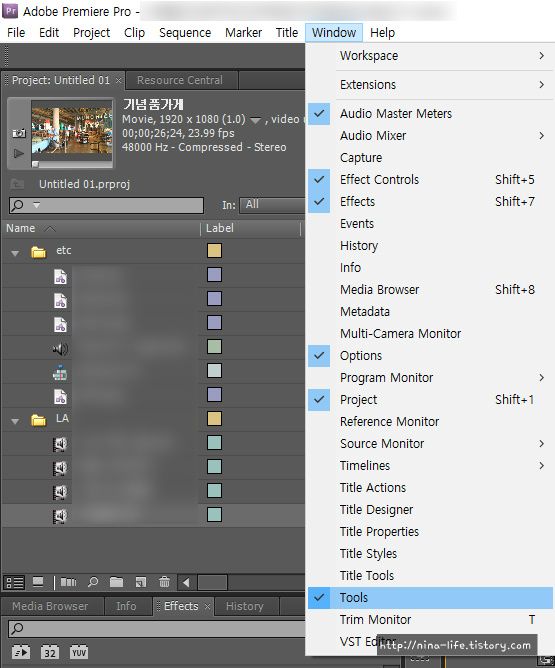555x668 pixels.
Task: Click the Project panel search field
Action: [x=106, y=205]
